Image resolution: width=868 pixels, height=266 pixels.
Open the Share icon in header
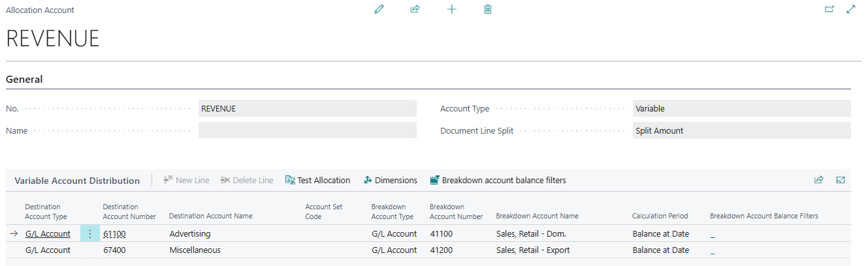415,10
